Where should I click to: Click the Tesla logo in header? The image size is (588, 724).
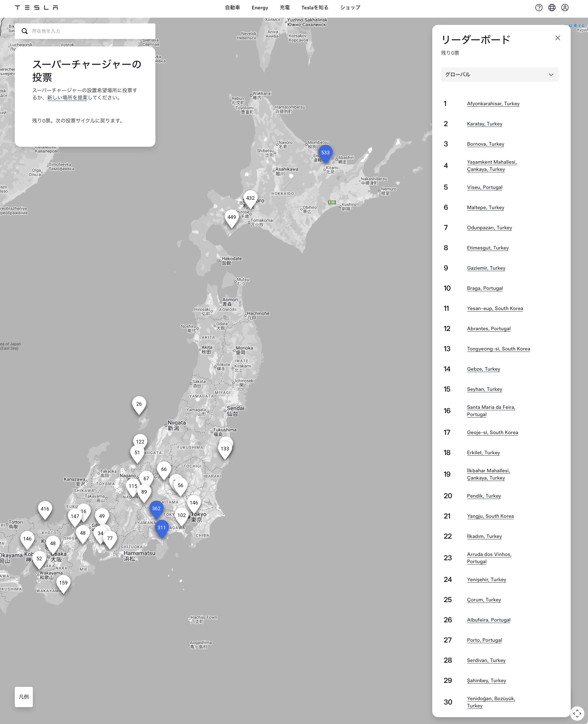tap(36, 8)
